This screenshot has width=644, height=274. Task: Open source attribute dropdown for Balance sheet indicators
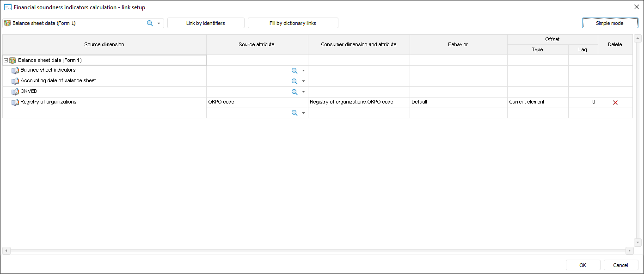(303, 71)
